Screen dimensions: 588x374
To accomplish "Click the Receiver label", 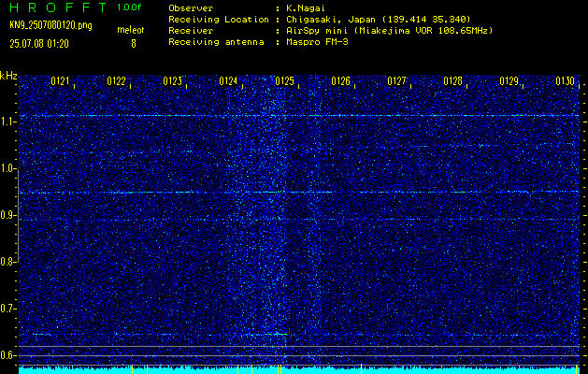I will click(x=191, y=30).
